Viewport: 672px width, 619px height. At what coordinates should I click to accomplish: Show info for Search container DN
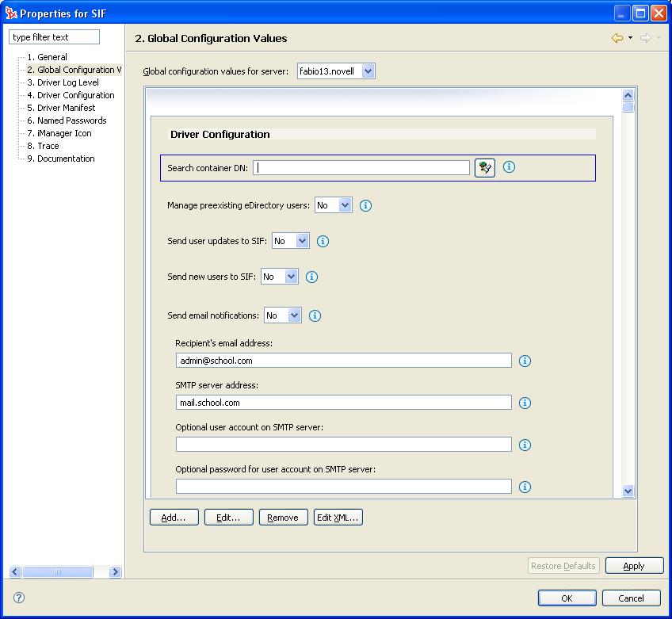509,167
